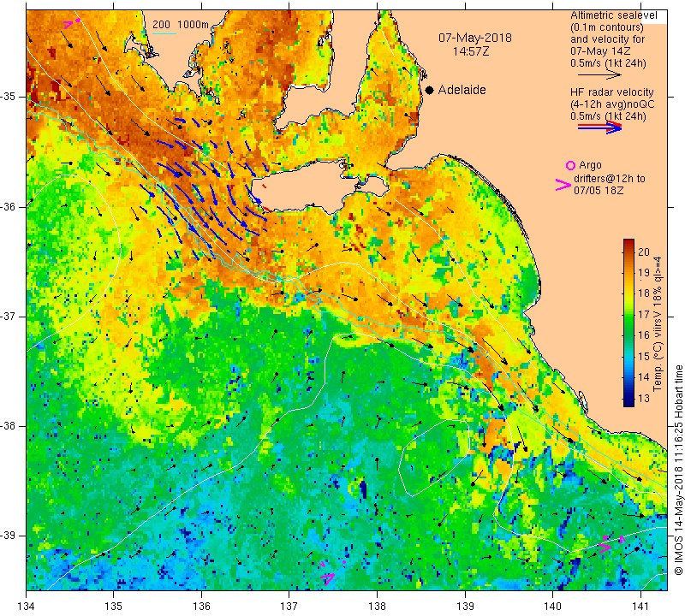Click the '07-May-2018' date label
The width and height of the screenshot is (685, 616).
475,38
